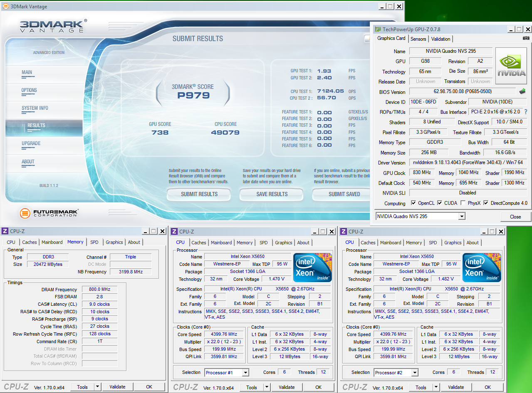Image resolution: width=532 pixels, height=393 pixels.
Task: Click Validate in the Processor #2 CPU-Z window
Action: coord(456,387)
